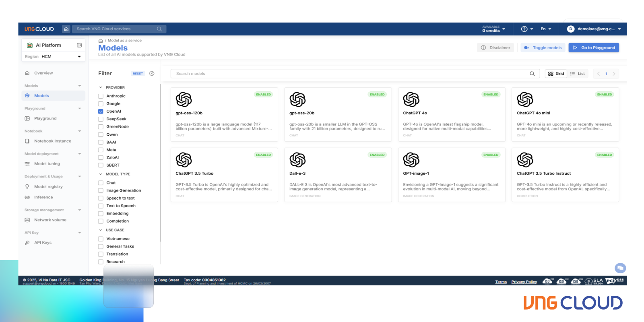Check the Qwen provider checkbox
The image size is (644, 322).
(x=101, y=135)
